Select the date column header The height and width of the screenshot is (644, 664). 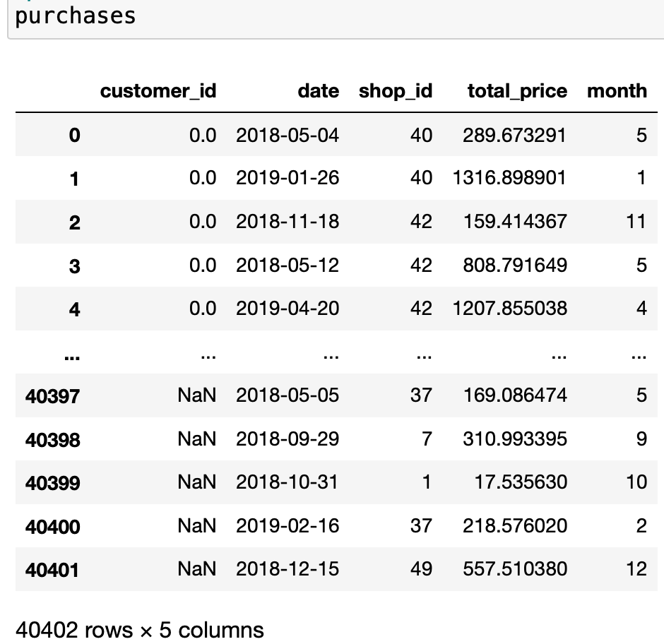click(318, 91)
